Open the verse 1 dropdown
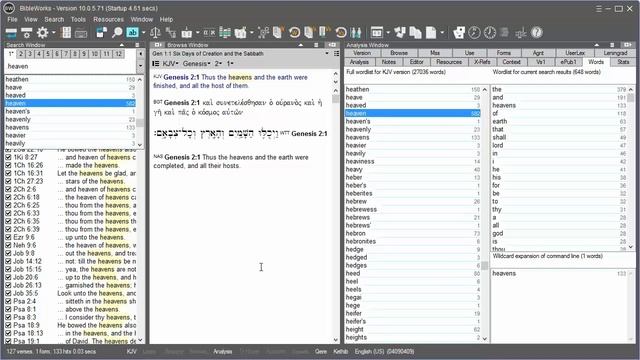 click(230, 63)
